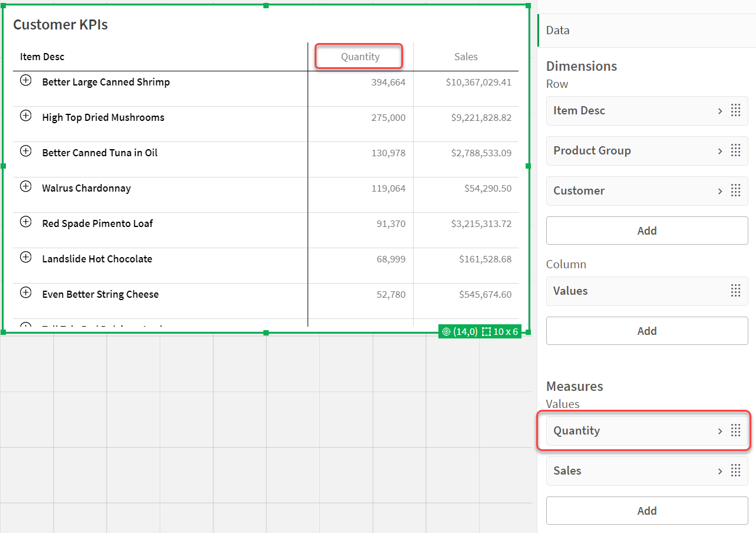756x533 pixels.
Task: Expand the Landslide Hot Chocolate row
Action: [x=25, y=257]
